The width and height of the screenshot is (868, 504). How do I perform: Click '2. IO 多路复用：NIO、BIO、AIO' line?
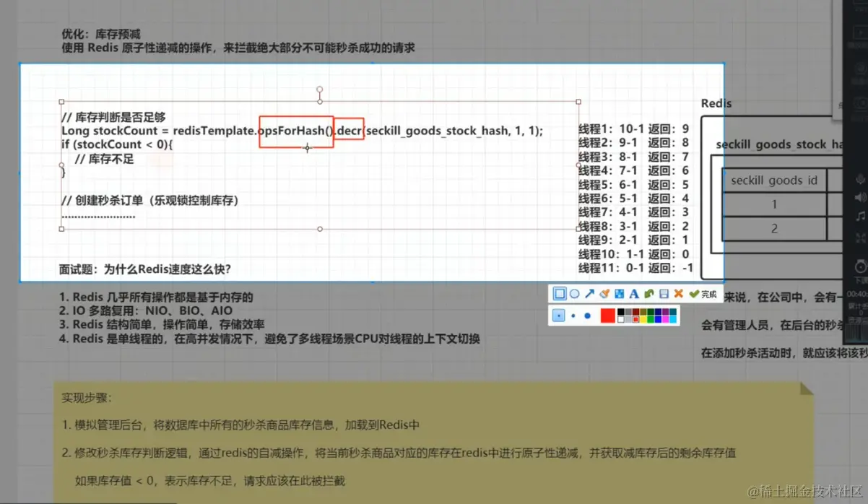point(145,311)
